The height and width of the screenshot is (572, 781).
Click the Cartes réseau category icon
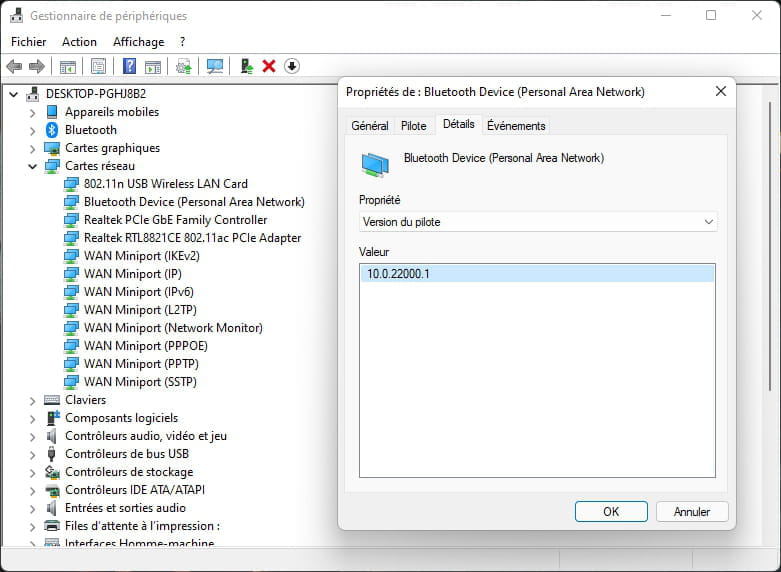pos(52,166)
